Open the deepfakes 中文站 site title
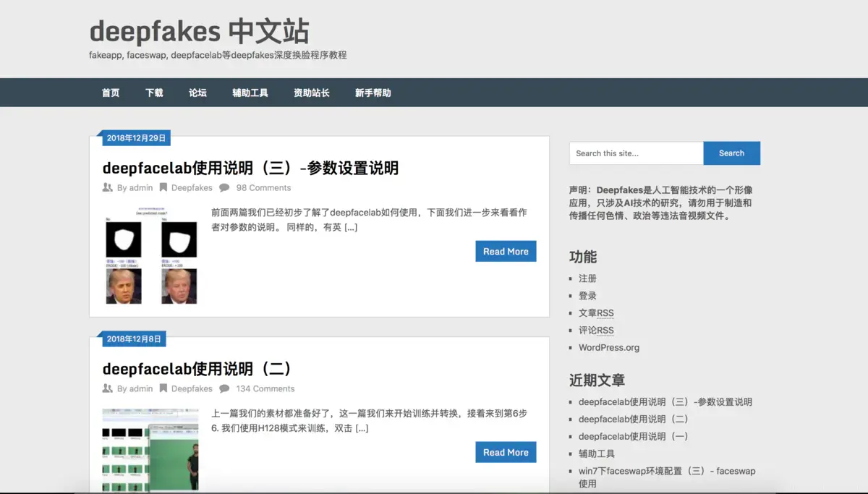Image resolution: width=868 pixels, height=494 pixels. [199, 31]
